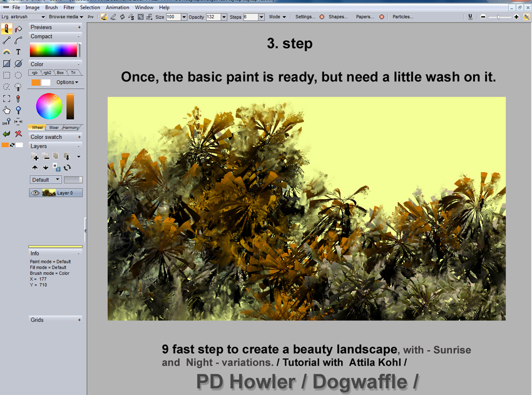This screenshot has width=532, height=395.
Task: Expand the Previews panel
Action: (79, 28)
